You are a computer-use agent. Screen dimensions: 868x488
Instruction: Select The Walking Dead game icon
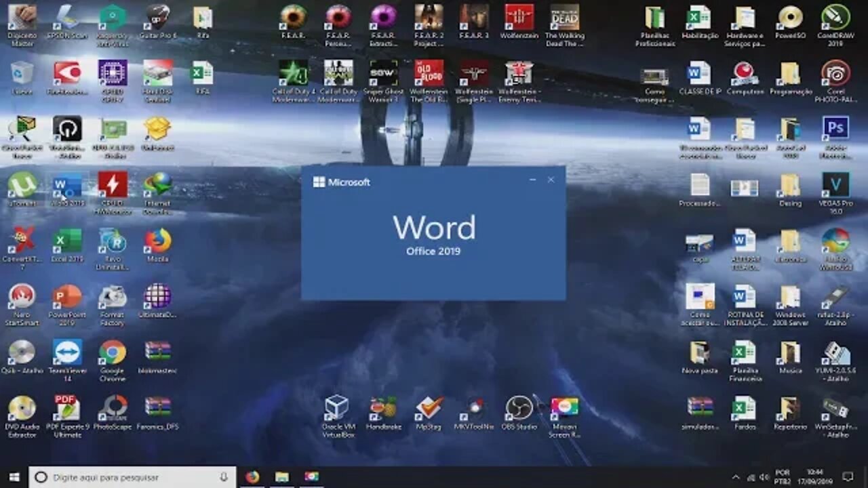click(x=564, y=26)
